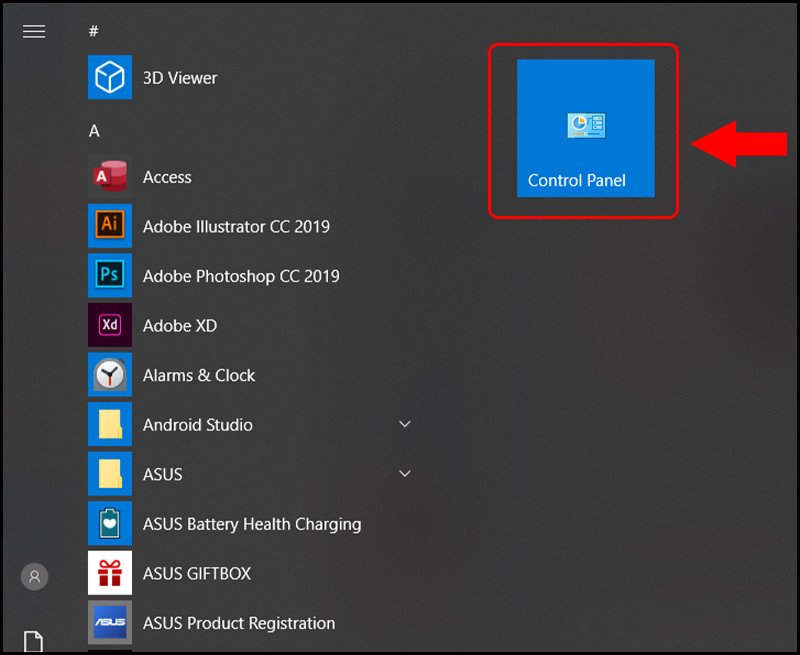Viewport: 800px width, 655px height.
Task: Launch Adobe Photoshop CC 2019
Action: (x=240, y=276)
